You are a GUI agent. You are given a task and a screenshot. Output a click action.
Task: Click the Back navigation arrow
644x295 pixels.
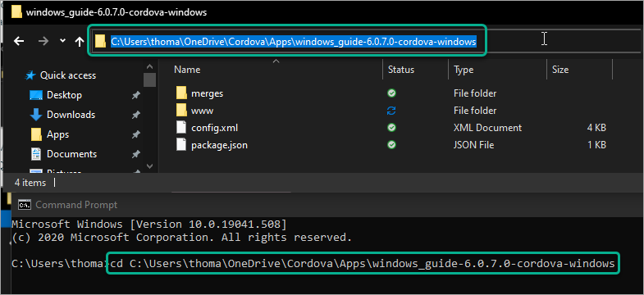tap(19, 41)
